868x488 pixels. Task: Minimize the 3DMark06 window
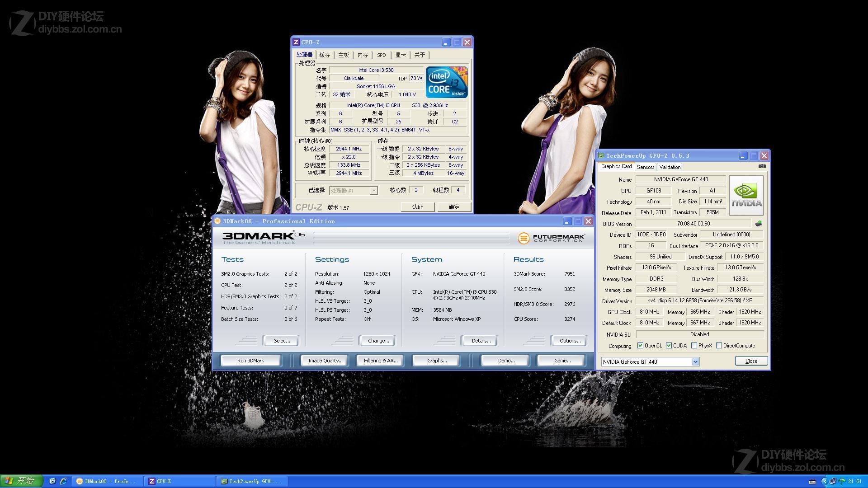[x=567, y=221]
